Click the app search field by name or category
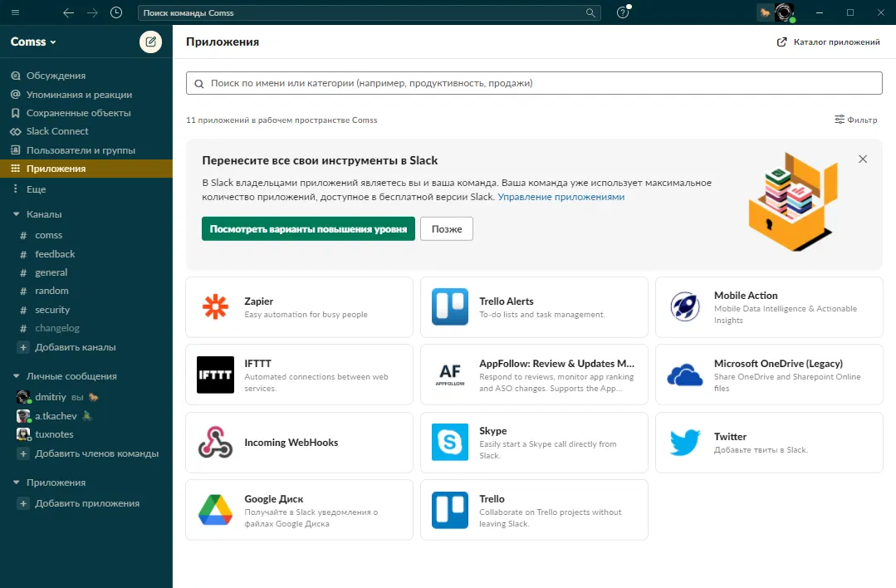Viewport: 896px width, 588px height. [x=534, y=83]
